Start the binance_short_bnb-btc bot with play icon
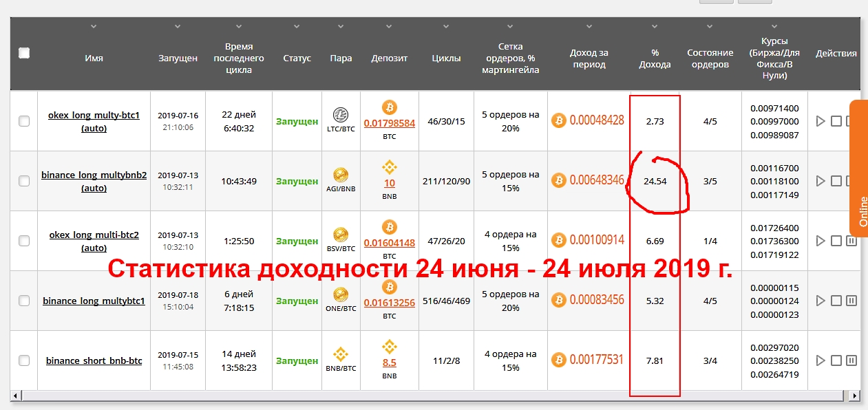868x410 pixels. click(820, 360)
